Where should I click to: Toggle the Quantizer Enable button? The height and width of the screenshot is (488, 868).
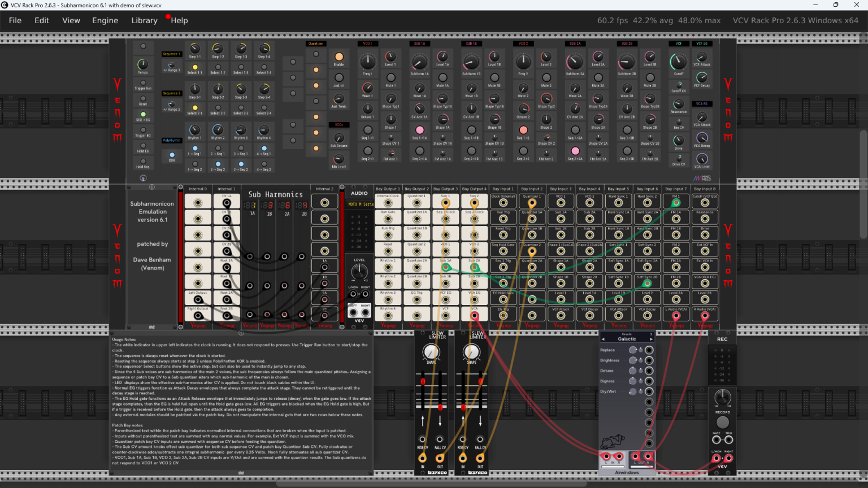click(338, 56)
